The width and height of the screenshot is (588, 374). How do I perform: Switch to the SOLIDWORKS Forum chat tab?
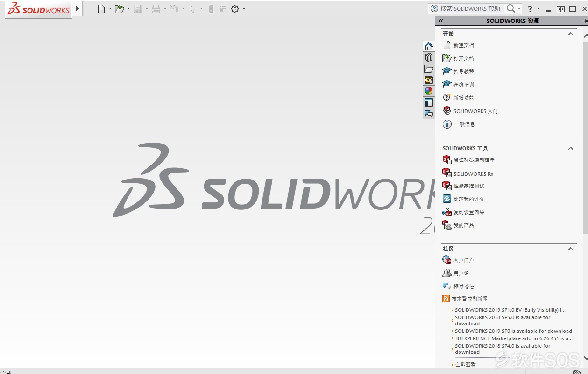coord(429,114)
